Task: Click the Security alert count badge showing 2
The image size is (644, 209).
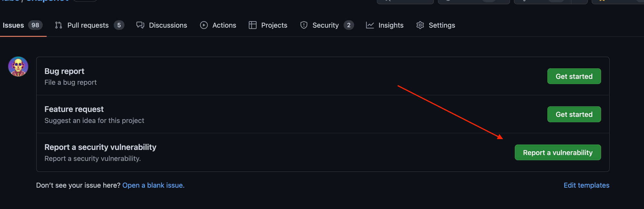Action: pos(349,25)
